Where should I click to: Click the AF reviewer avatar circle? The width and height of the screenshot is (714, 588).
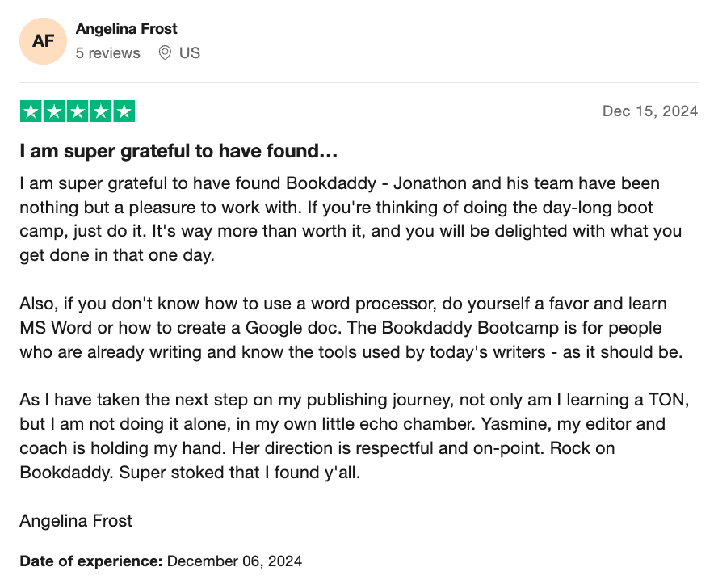pyautogui.click(x=44, y=40)
